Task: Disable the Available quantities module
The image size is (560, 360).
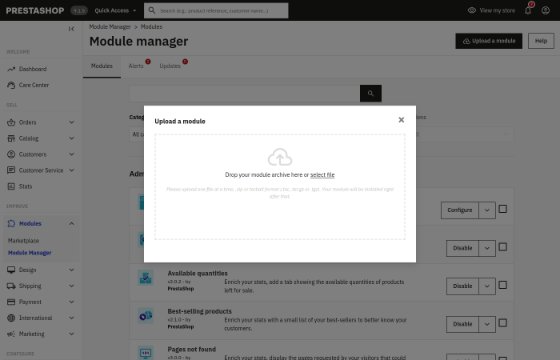Action: click(x=462, y=286)
